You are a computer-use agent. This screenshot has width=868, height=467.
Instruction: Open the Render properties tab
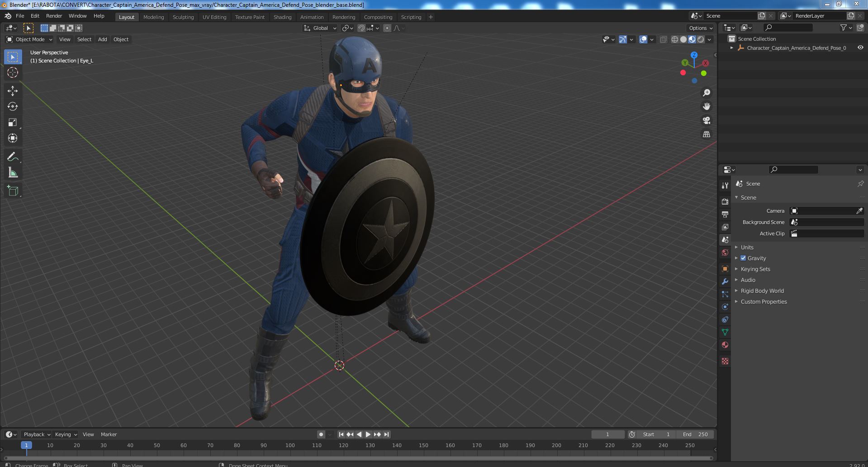(x=725, y=201)
